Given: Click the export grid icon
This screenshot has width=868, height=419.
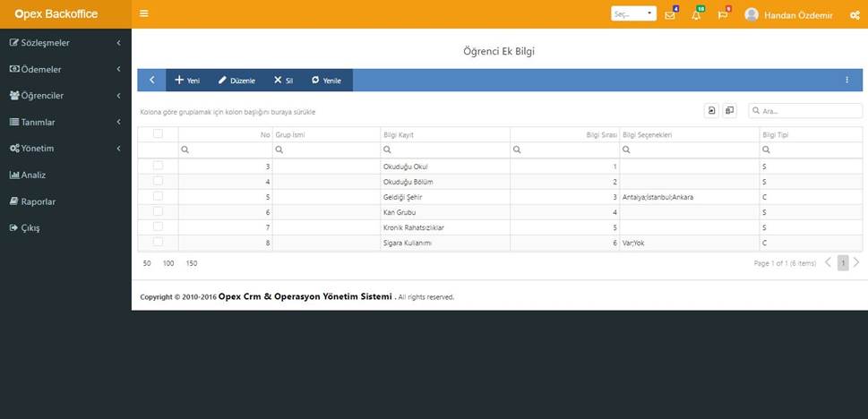Looking at the screenshot, I should (711, 111).
